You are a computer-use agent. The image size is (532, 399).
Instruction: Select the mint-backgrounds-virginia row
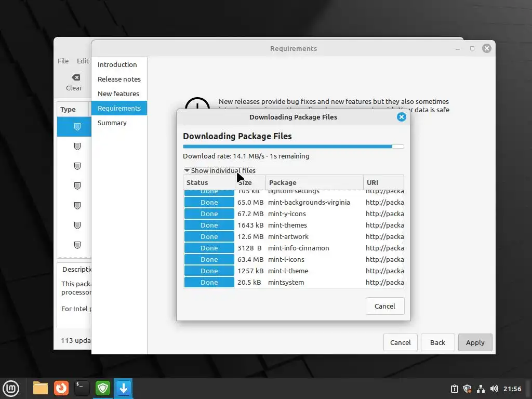pos(294,202)
